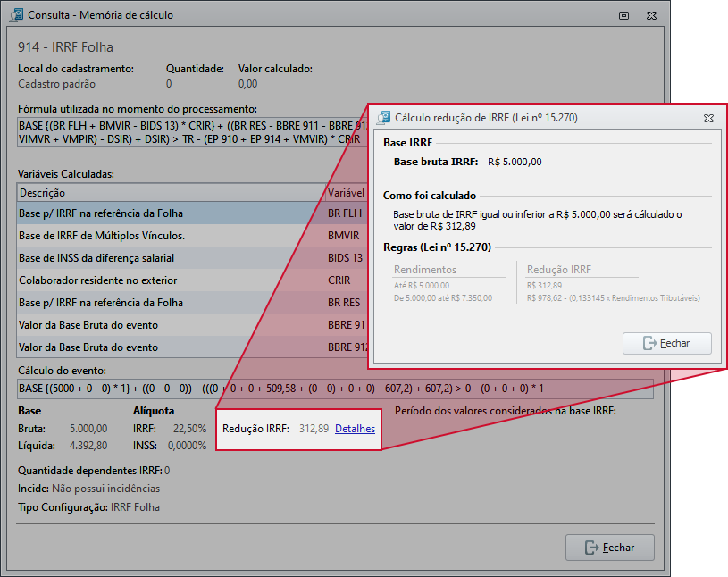Click the Cálculo redução de IRRF dialog title icon
The image size is (728, 577).
point(383,118)
